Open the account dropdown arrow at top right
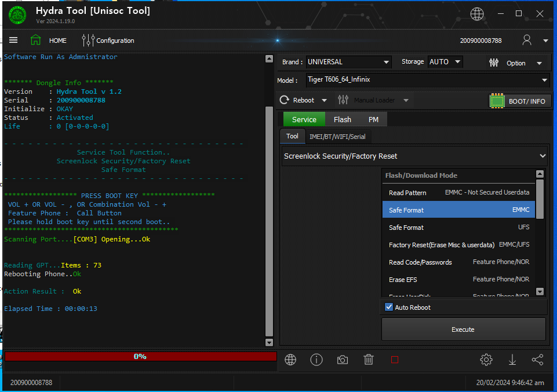Viewport: 557px width, 392px height. [545, 41]
